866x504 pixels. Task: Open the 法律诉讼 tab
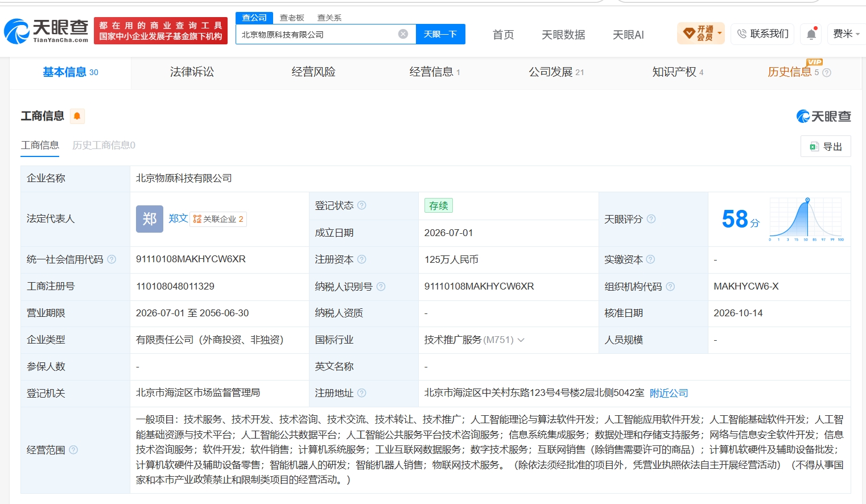192,72
